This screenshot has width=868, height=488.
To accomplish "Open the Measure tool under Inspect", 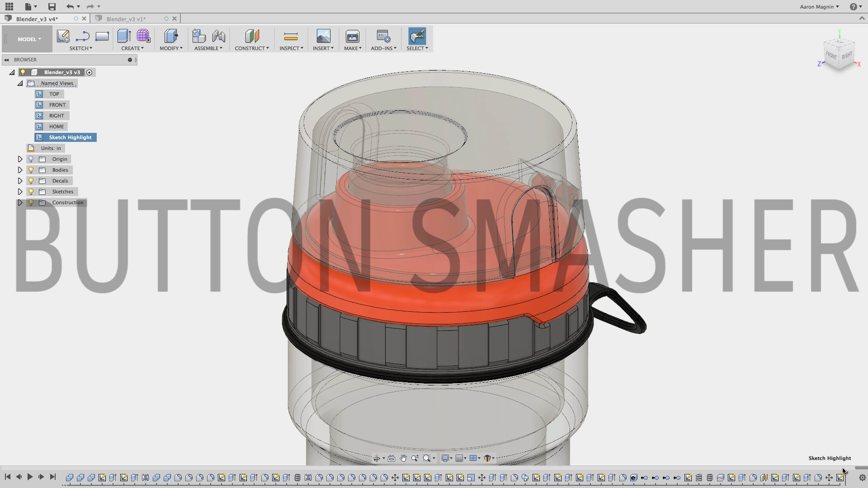I will pos(290,36).
